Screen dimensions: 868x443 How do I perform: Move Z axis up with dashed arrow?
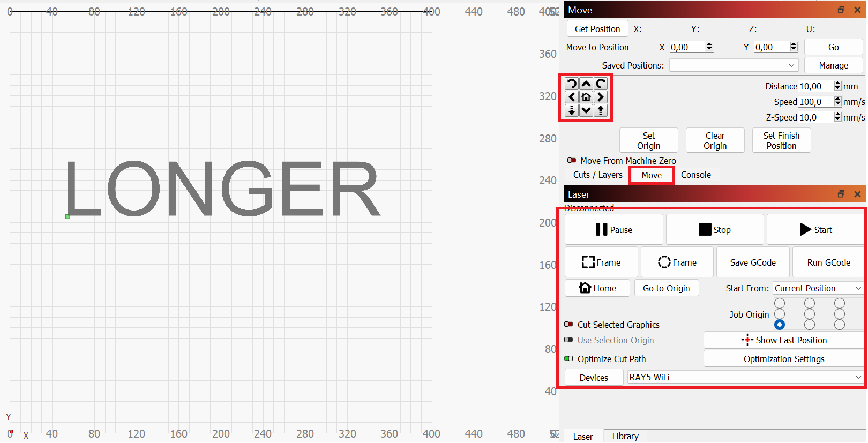point(601,110)
